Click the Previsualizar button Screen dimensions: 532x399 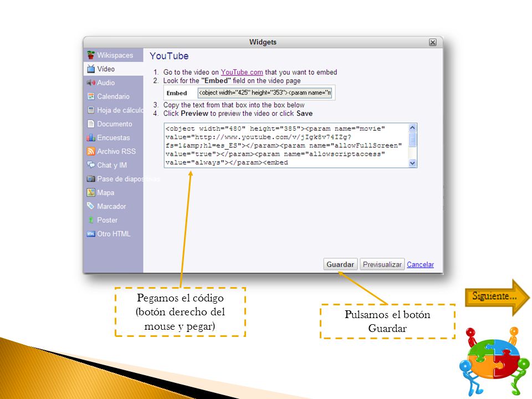[382, 264]
